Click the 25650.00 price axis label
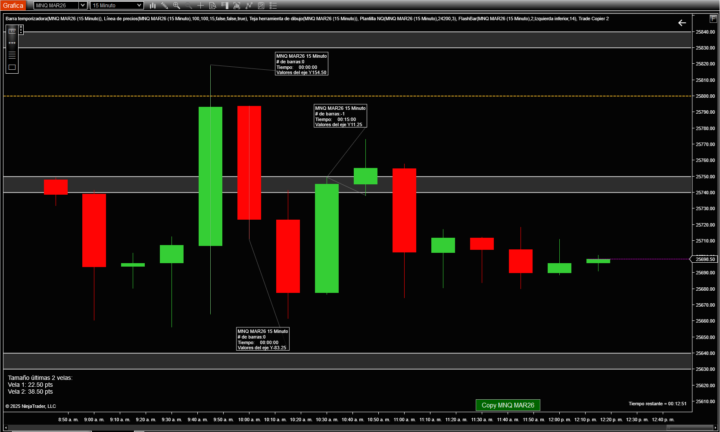The image size is (720, 432). coord(706,337)
